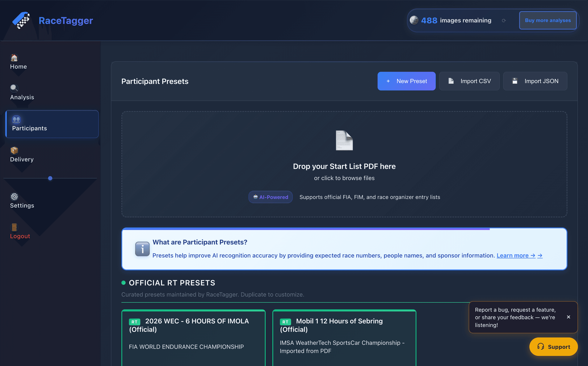The width and height of the screenshot is (588, 366).
Task: Select the Participants sidebar item
Action: pyautogui.click(x=52, y=124)
